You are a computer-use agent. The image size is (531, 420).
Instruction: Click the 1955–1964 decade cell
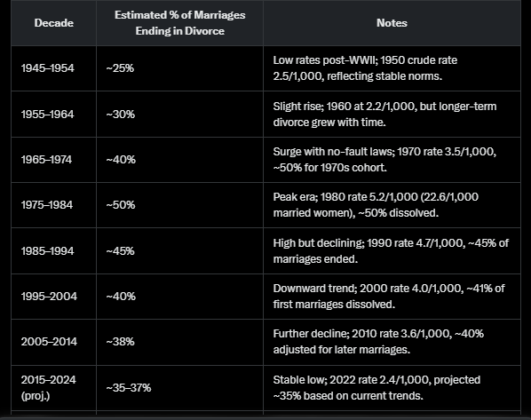[x=47, y=115]
